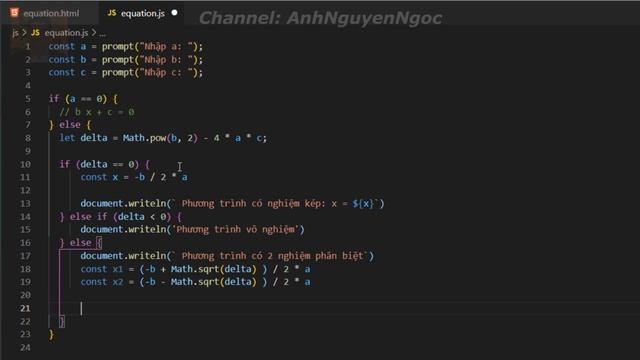The image size is (640, 360).
Task: Click 'Math.pow' on the delta line
Action: 144,138
